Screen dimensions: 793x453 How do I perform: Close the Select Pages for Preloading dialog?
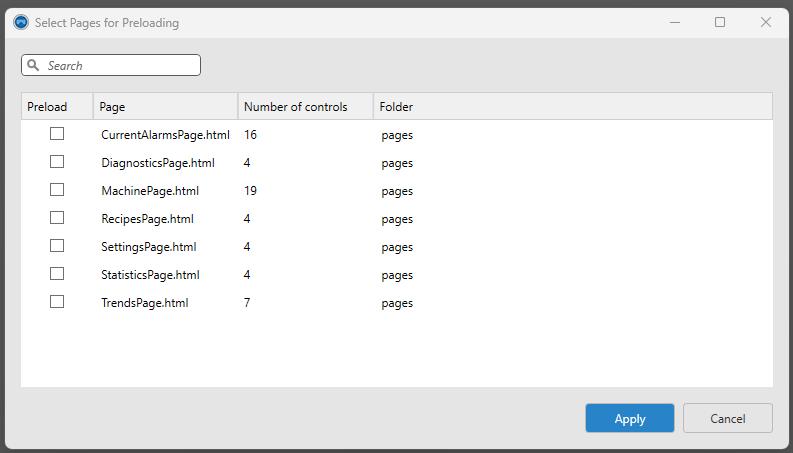tap(766, 22)
